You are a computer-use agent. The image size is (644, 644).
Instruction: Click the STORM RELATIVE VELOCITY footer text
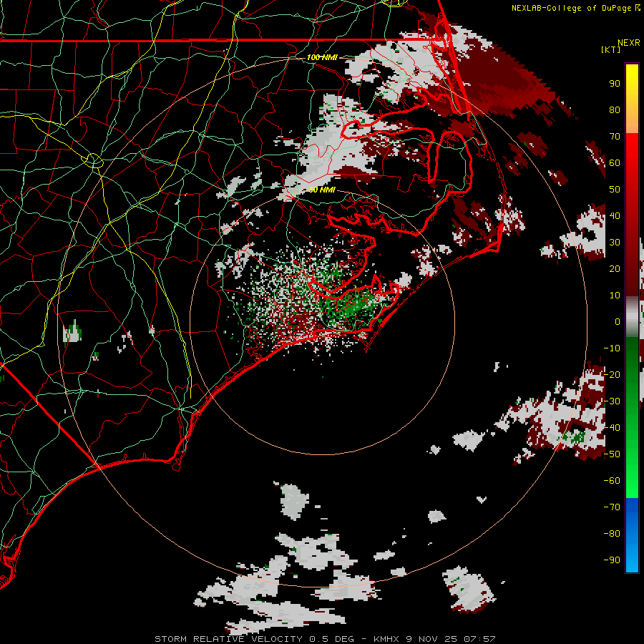[x=228, y=639]
